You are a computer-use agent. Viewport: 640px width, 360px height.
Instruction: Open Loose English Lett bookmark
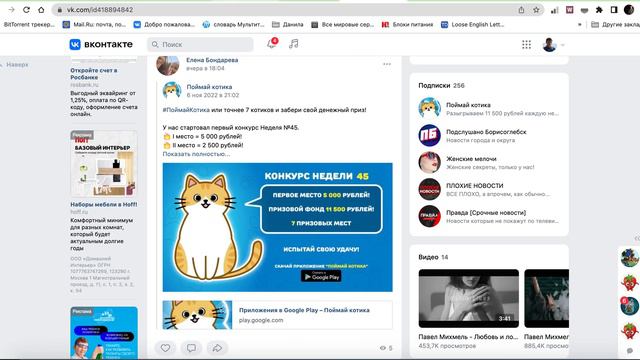[x=473, y=24]
